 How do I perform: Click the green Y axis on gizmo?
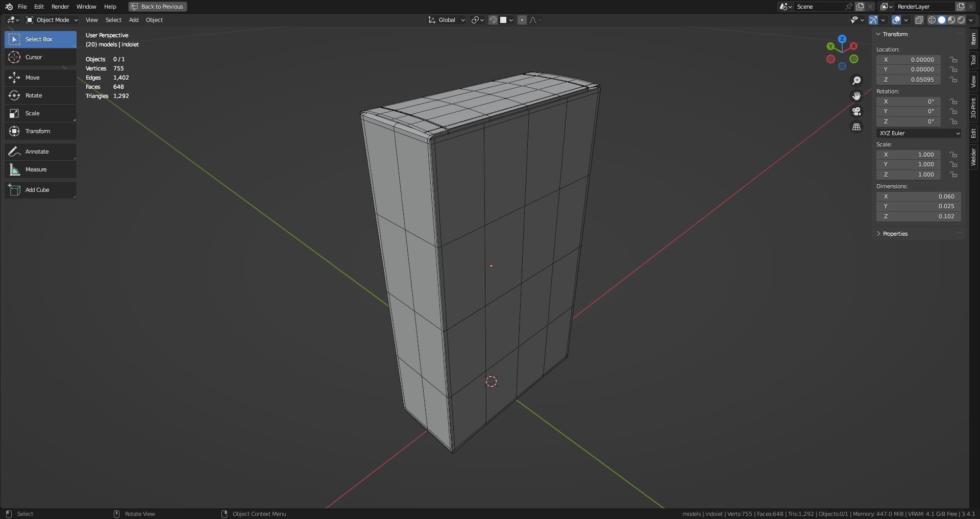click(831, 46)
